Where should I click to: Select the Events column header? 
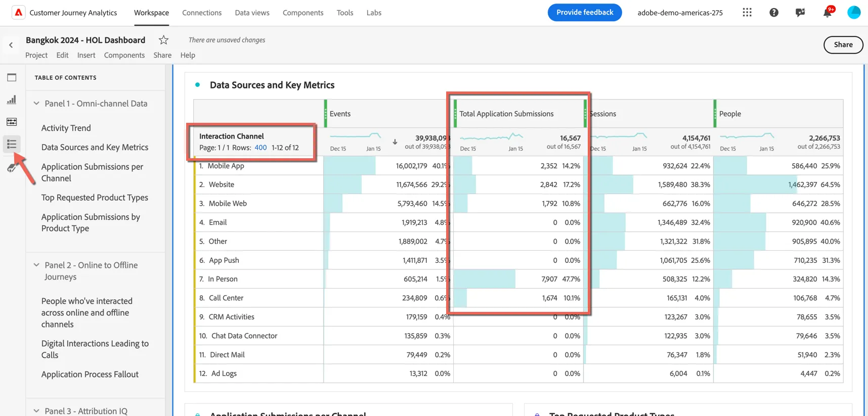coord(340,114)
